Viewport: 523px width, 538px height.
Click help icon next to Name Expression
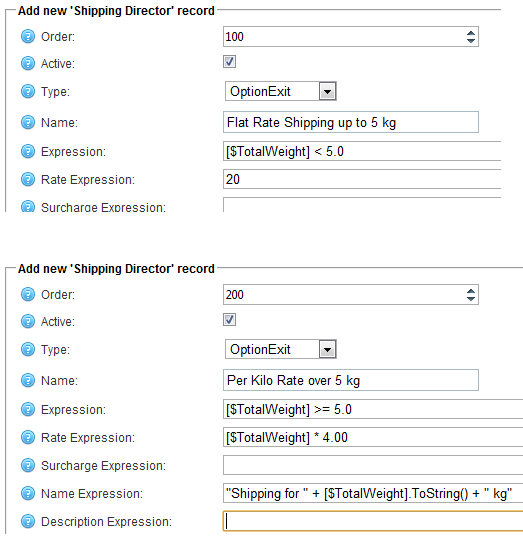28,493
